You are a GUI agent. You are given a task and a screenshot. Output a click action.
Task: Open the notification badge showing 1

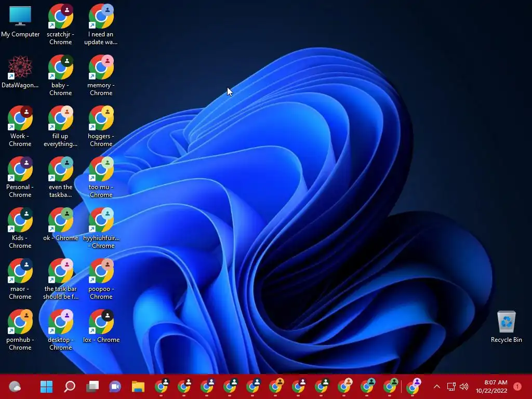click(x=517, y=387)
